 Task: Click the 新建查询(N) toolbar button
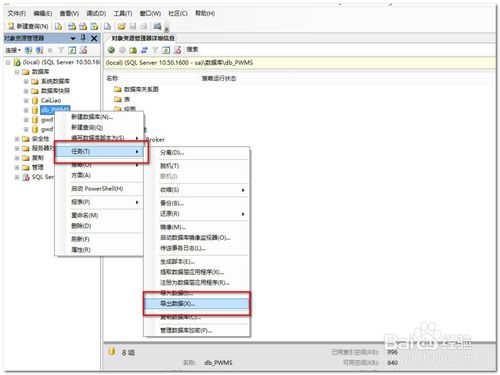click(28, 26)
